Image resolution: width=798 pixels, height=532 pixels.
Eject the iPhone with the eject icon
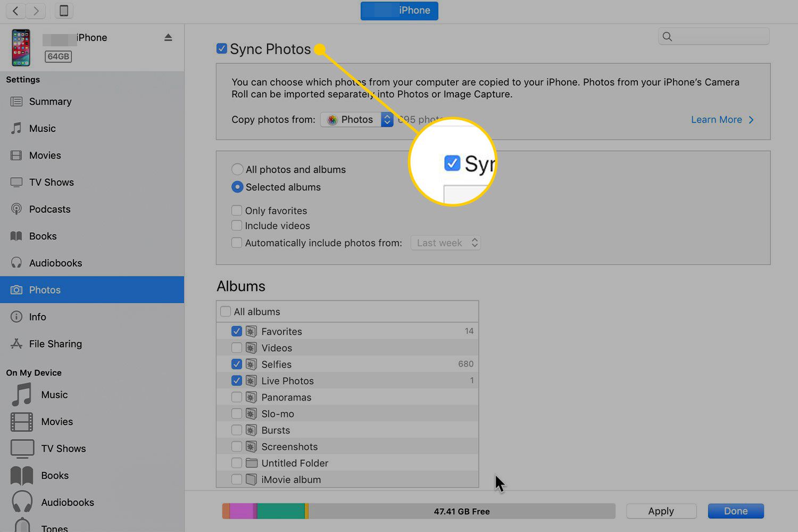[168, 37]
